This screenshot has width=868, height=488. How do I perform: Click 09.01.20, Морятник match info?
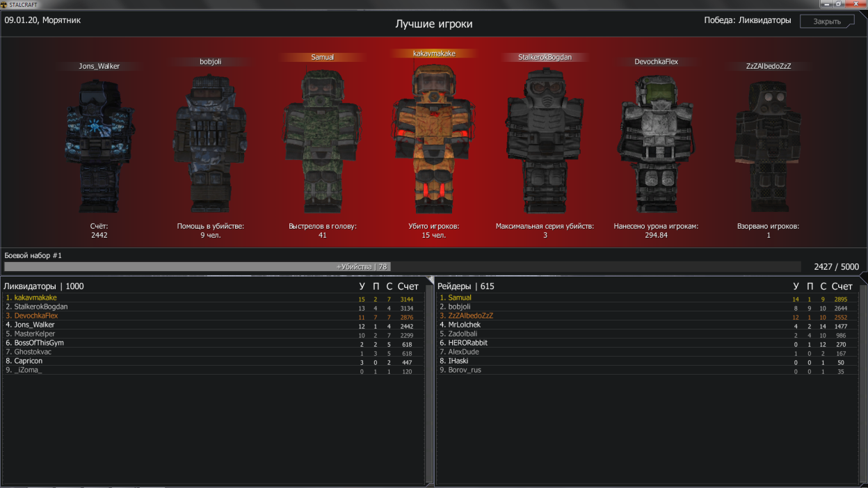pyautogui.click(x=42, y=20)
